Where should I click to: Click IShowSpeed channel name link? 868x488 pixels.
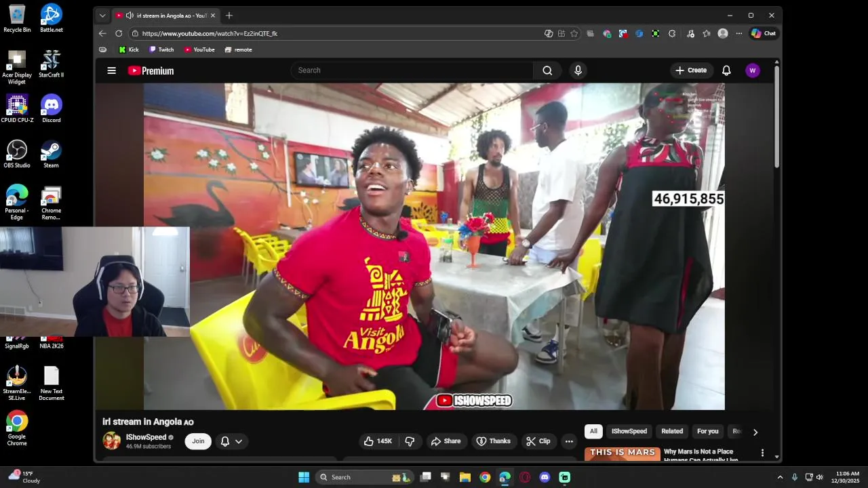[146, 437]
